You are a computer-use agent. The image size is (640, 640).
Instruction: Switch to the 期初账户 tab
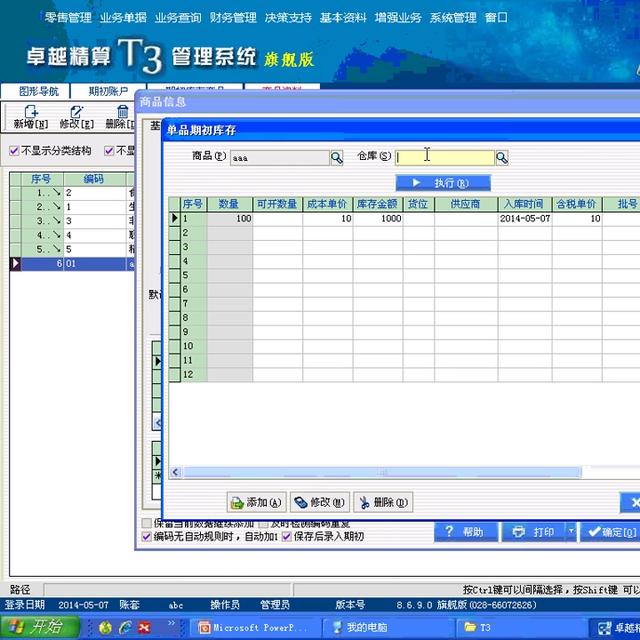[108, 91]
